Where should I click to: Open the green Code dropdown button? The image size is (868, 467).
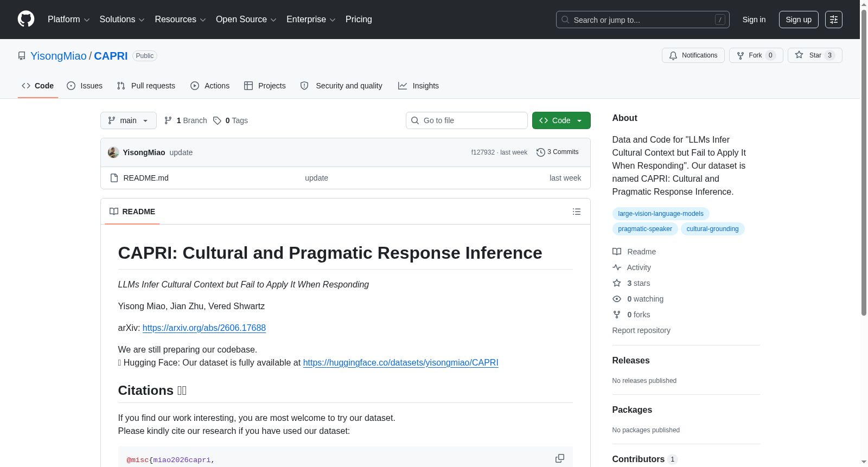561,120
